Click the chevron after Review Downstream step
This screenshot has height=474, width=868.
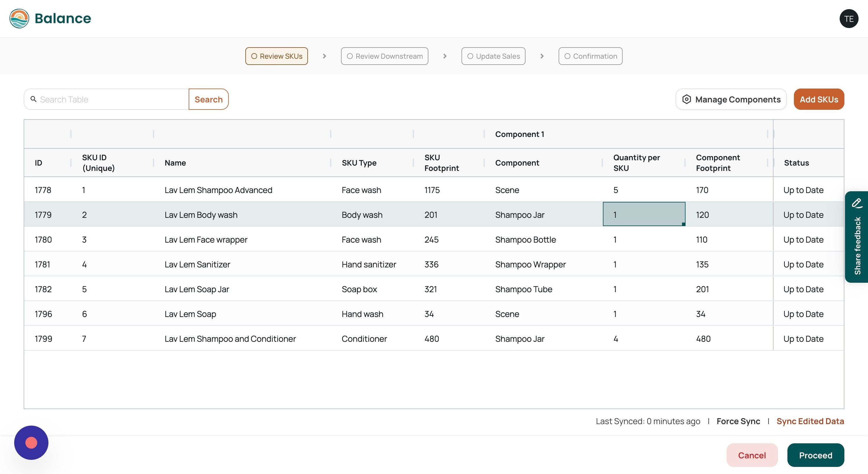coord(445,56)
